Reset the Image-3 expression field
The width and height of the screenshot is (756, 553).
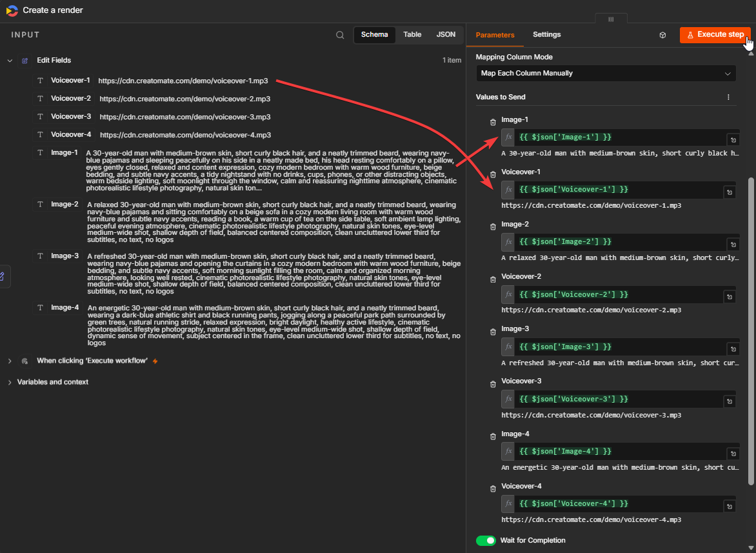(x=733, y=349)
